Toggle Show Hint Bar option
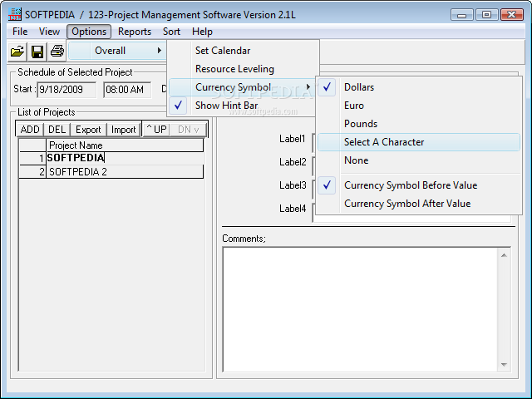The width and height of the screenshot is (532, 399). point(242,106)
